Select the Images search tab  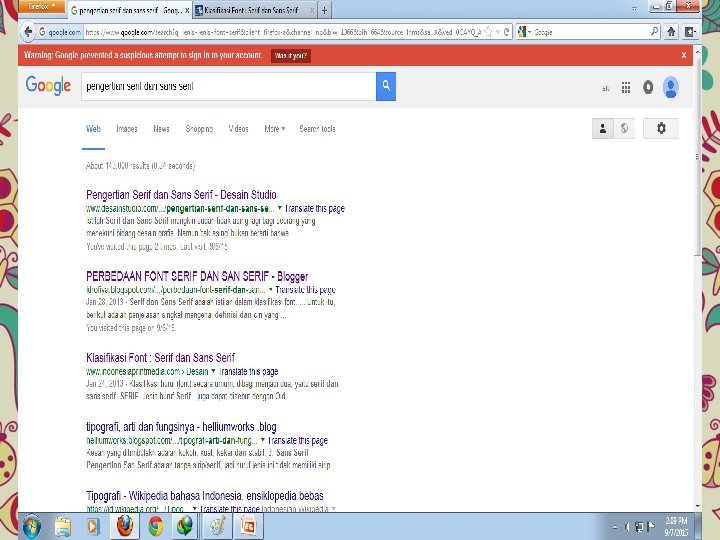(x=127, y=129)
